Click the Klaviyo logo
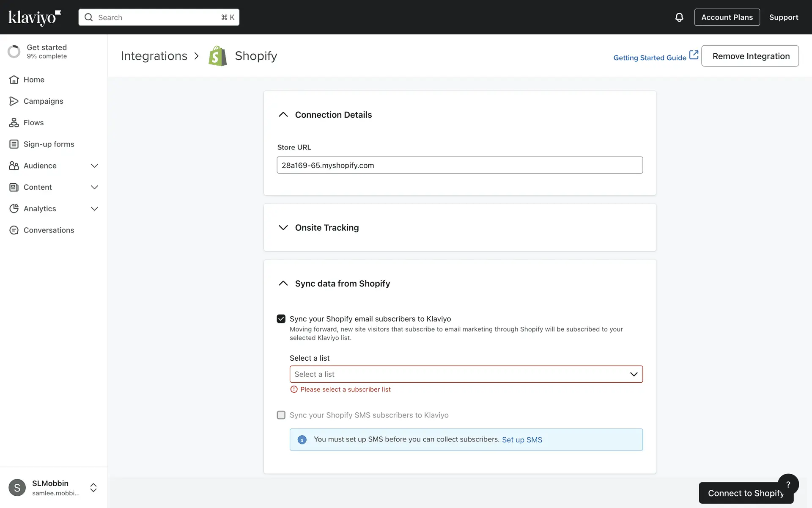The width and height of the screenshot is (812, 508). coord(35,17)
